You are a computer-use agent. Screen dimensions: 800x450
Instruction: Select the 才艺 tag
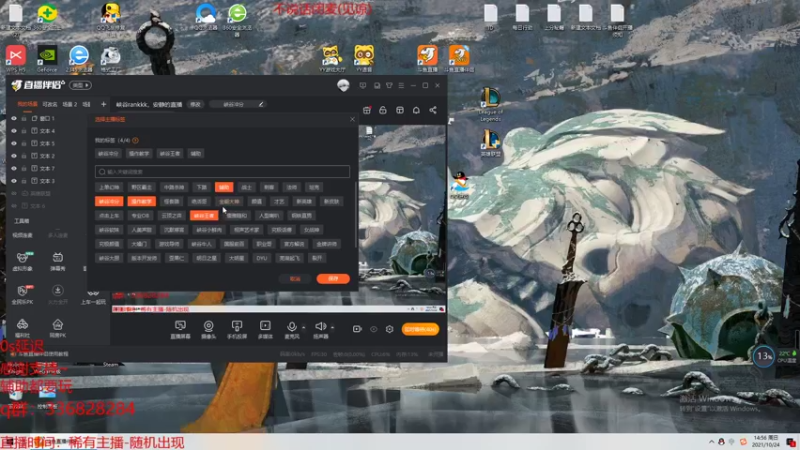(279, 202)
